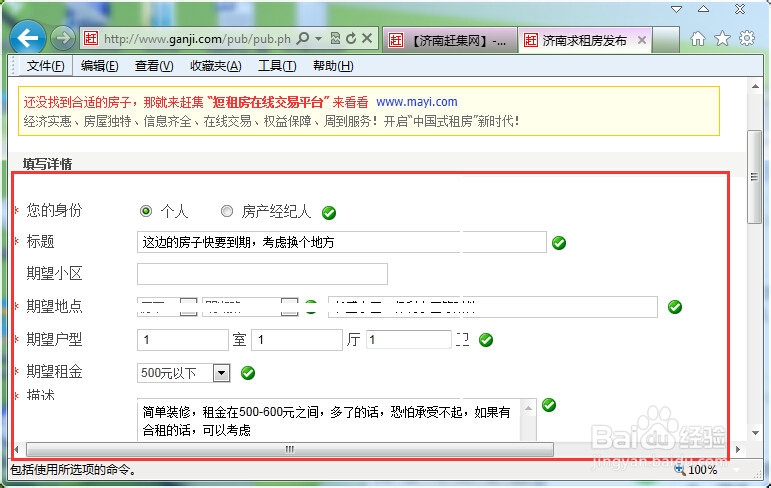Click the green check beside the 标题 field

[x=559, y=243]
